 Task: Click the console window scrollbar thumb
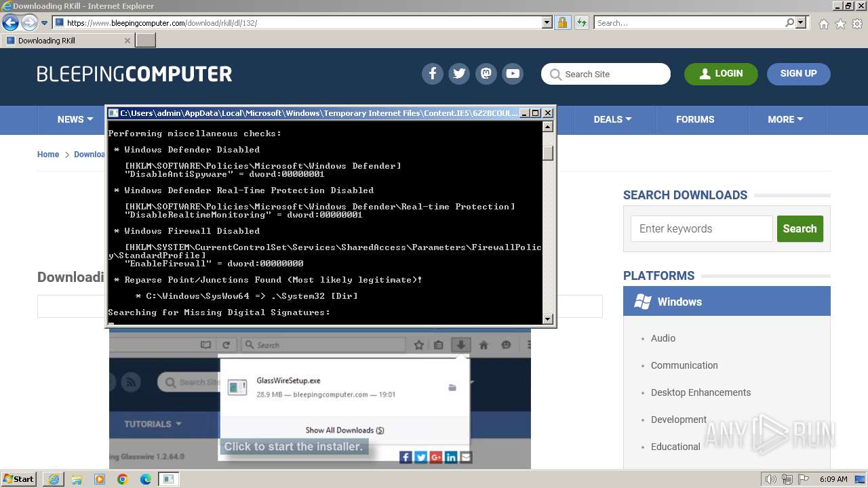[548, 154]
